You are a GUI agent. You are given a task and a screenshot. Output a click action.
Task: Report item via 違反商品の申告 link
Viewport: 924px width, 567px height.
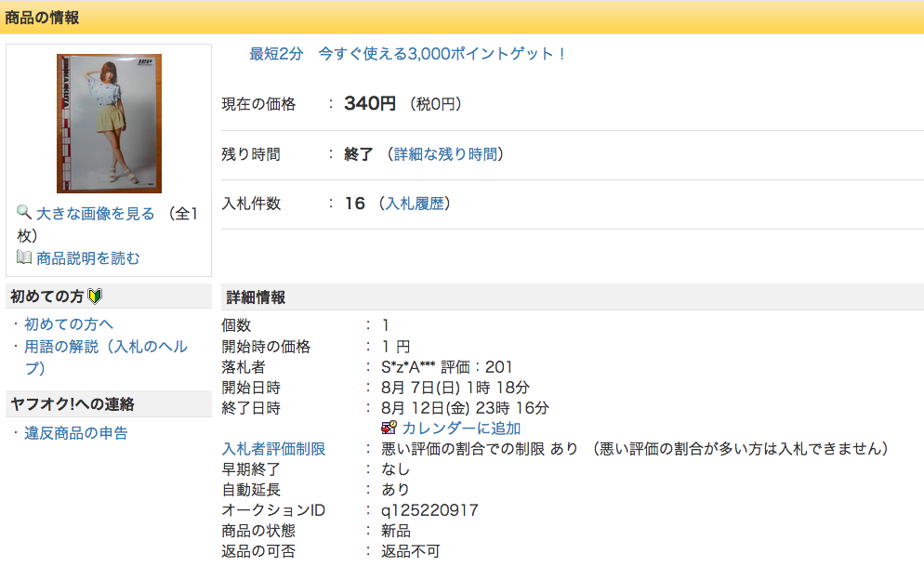76,433
